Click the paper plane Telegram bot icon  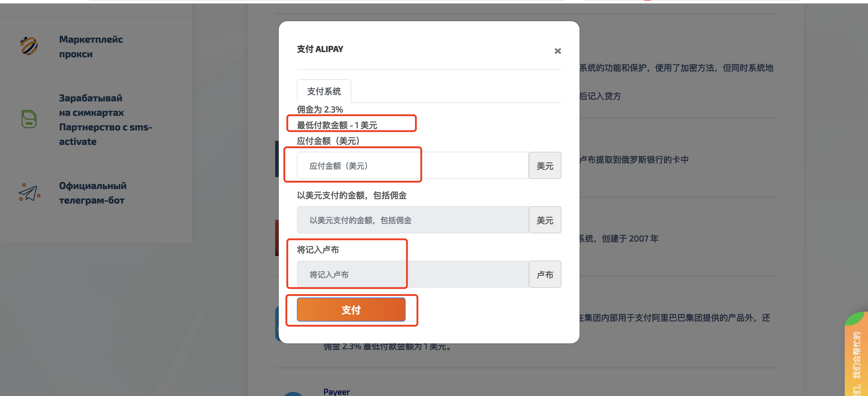[x=29, y=193]
